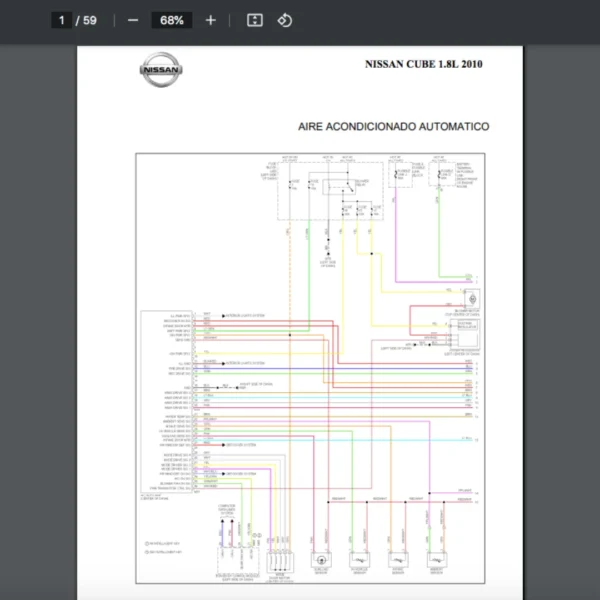Click the sunload sensor symbol at bottom

[323, 559]
